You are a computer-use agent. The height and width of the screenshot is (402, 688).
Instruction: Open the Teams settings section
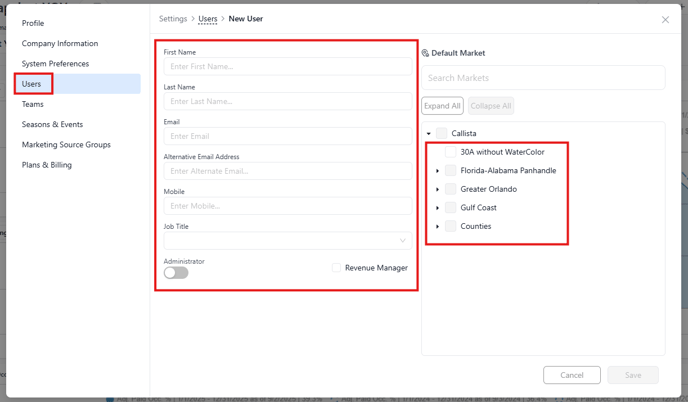click(33, 104)
